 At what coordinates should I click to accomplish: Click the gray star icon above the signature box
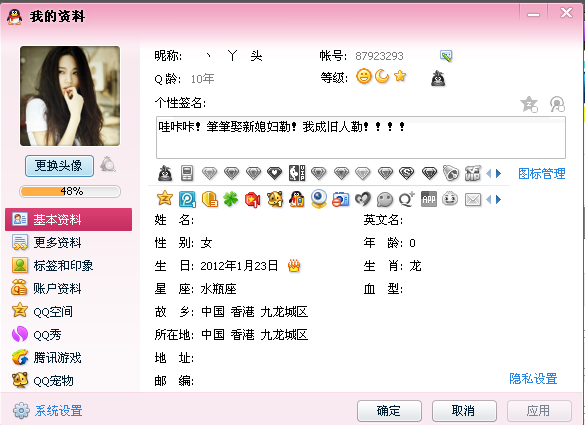(529, 104)
